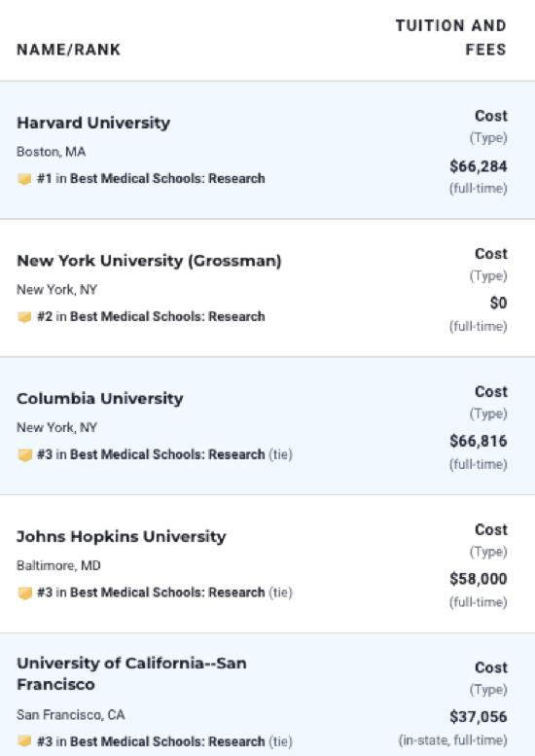Screen dimensions: 535x756
Task: Click Columbia's #3 Best Medical Schools ranking
Action: click(164, 454)
